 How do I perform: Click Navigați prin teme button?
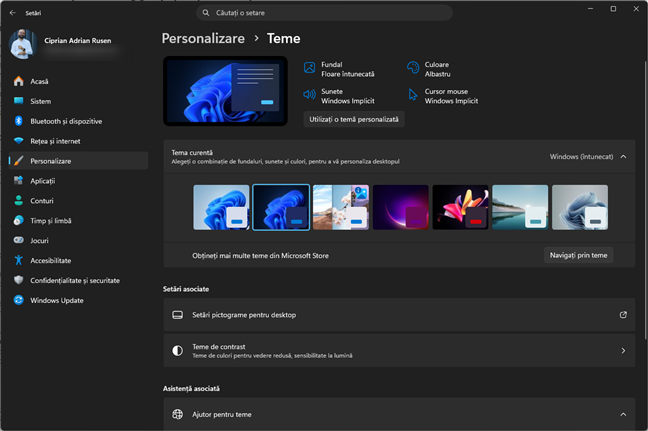578,255
